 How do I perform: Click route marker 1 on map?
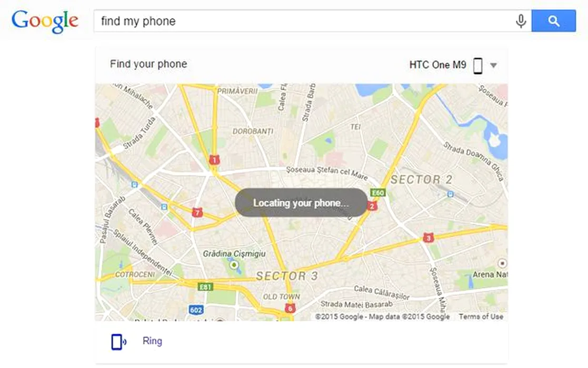(214, 160)
